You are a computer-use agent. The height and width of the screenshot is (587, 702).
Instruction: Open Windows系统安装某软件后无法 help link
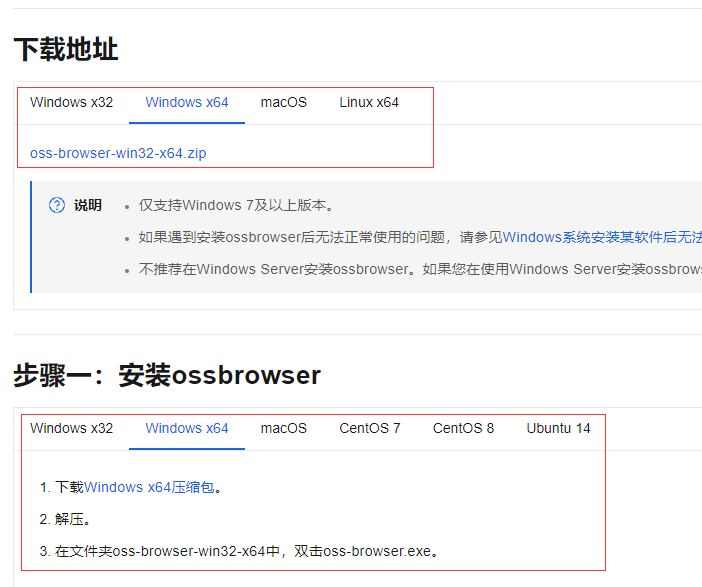[x=602, y=237]
